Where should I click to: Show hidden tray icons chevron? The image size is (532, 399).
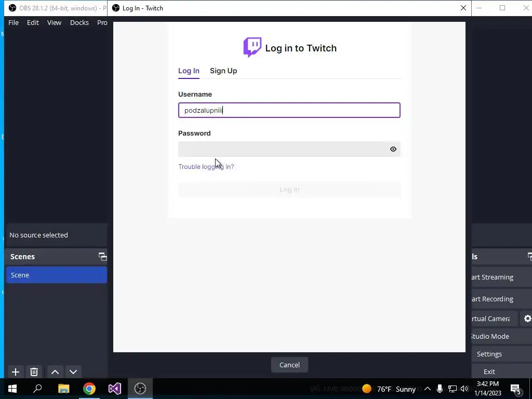coord(428,389)
